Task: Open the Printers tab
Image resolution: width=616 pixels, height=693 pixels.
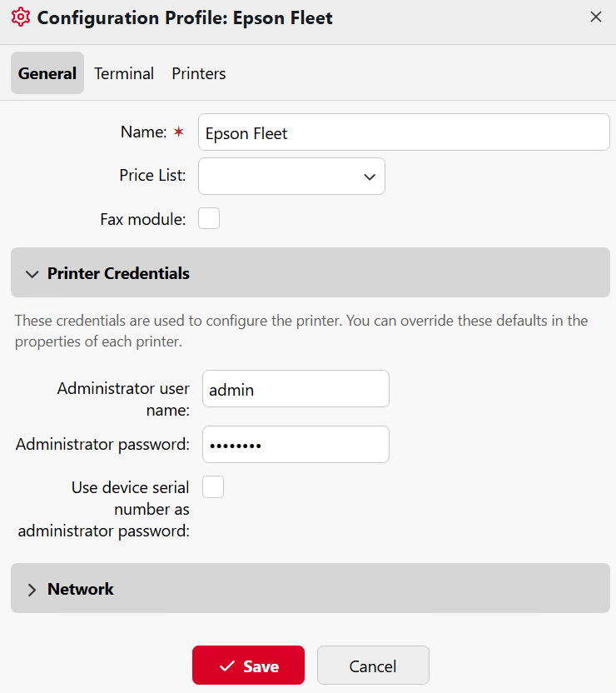Action: point(198,73)
